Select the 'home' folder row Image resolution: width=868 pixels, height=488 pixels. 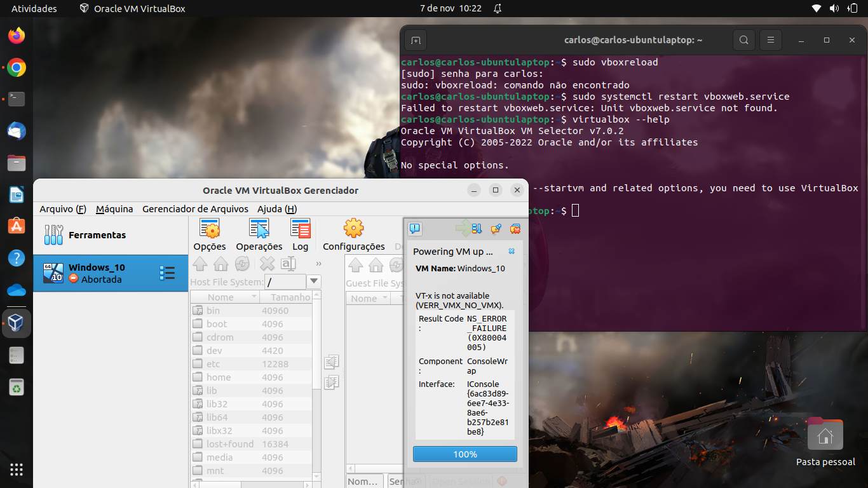[252, 377]
